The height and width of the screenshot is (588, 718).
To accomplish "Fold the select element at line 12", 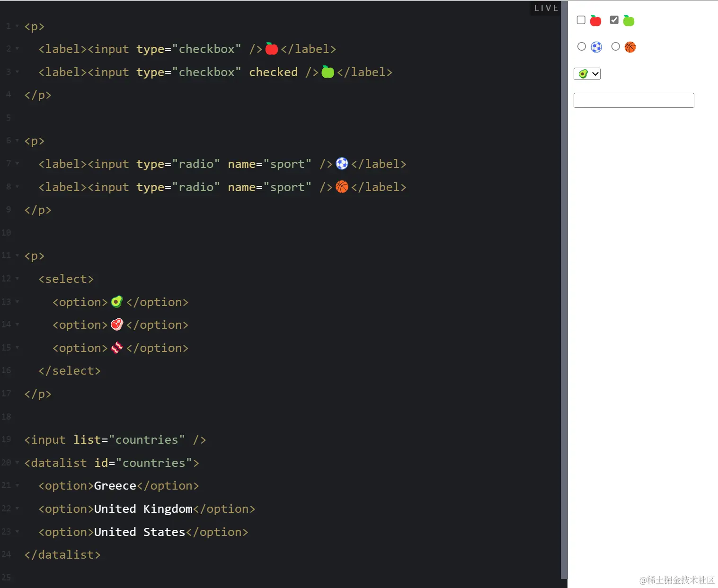I will (17, 278).
